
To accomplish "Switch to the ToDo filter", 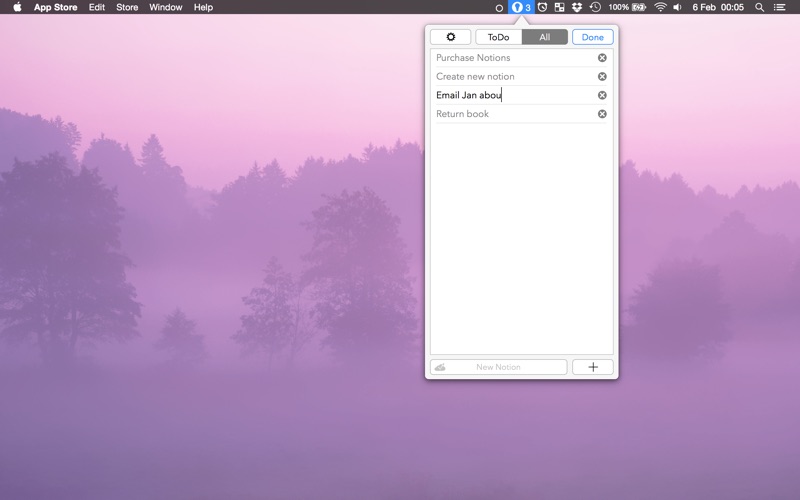I will pos(498,37).
